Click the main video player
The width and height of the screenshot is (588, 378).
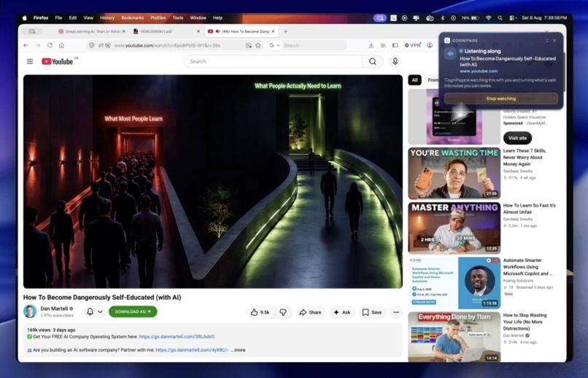click(213, 182)
